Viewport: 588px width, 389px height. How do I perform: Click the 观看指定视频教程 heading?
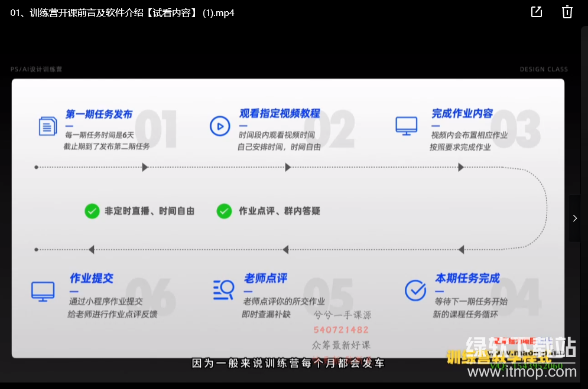coord(280,113)
